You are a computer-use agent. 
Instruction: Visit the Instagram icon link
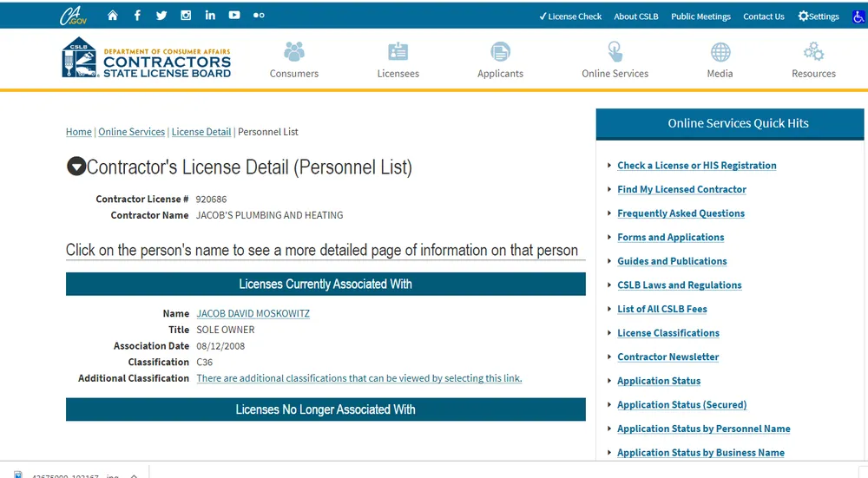186,16
